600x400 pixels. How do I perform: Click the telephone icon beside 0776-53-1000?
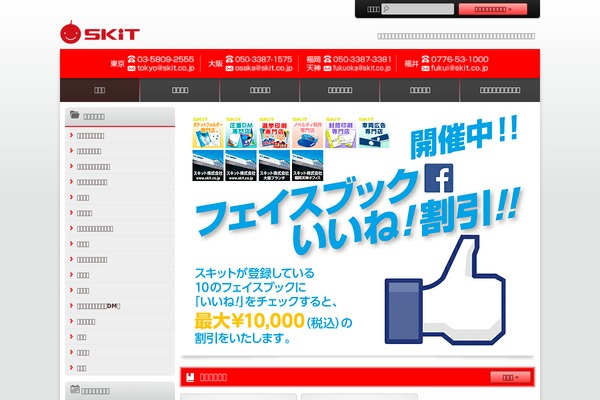tap(425, 59)
